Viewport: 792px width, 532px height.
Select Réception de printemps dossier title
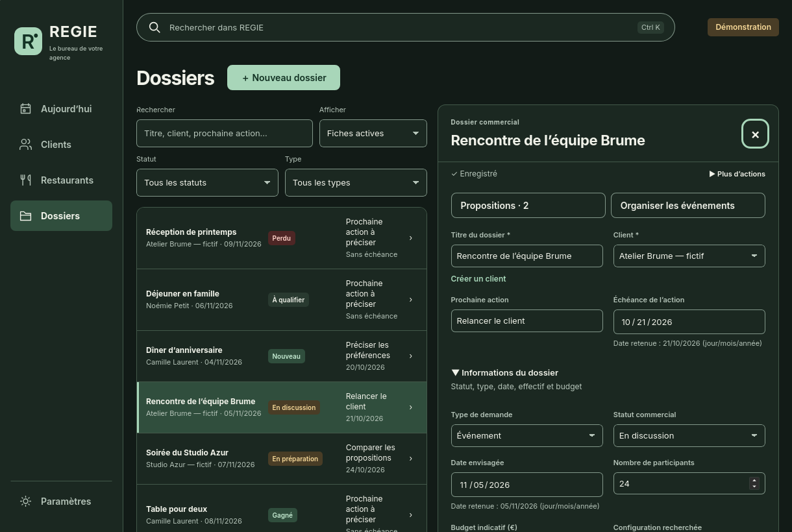191,232
